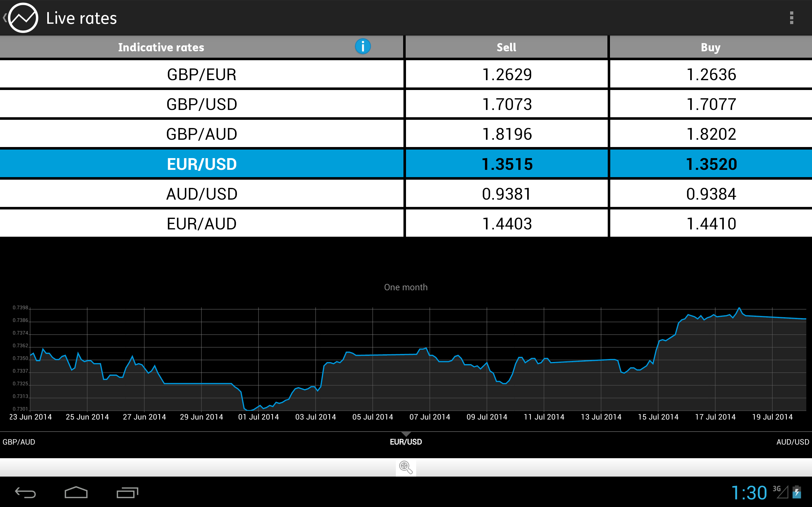Select the AUD/USD rate row
Viewport: 812px width, 507px height.
click(202, 193)
